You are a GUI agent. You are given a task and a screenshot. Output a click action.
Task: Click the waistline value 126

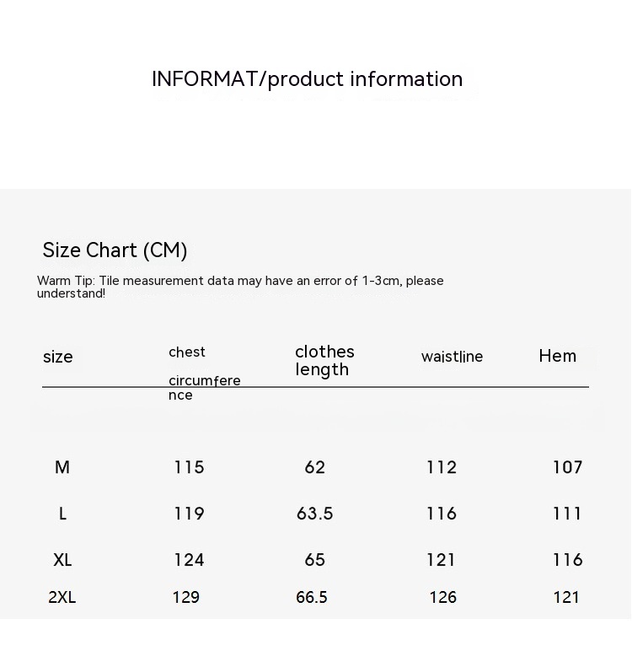pos(442,597)
